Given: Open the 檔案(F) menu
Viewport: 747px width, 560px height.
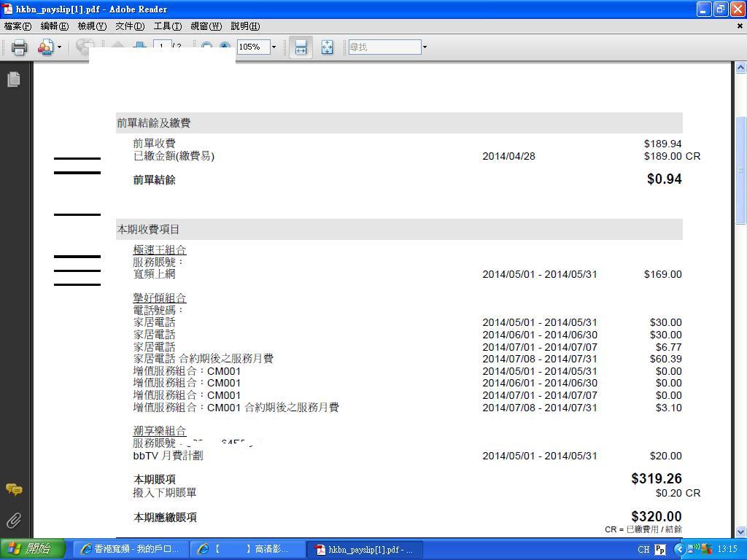Looking at the screenshot, I should pos(18,26).
